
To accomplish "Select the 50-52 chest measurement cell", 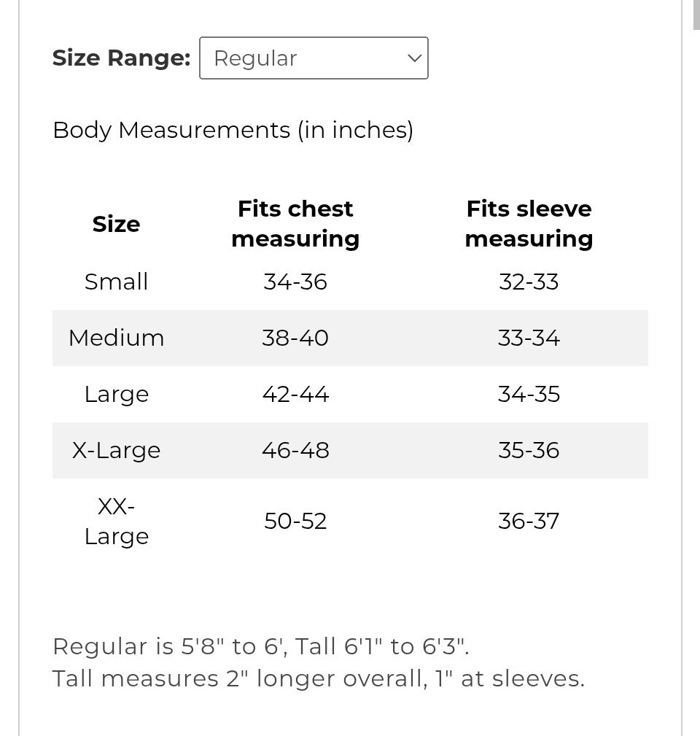I will click(x=295, y=521).
